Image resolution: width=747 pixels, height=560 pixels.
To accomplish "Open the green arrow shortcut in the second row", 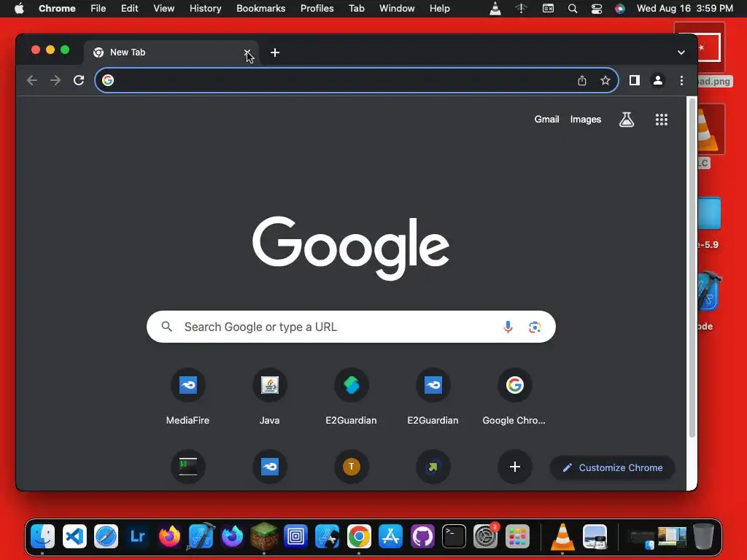I will click(433, 467).
